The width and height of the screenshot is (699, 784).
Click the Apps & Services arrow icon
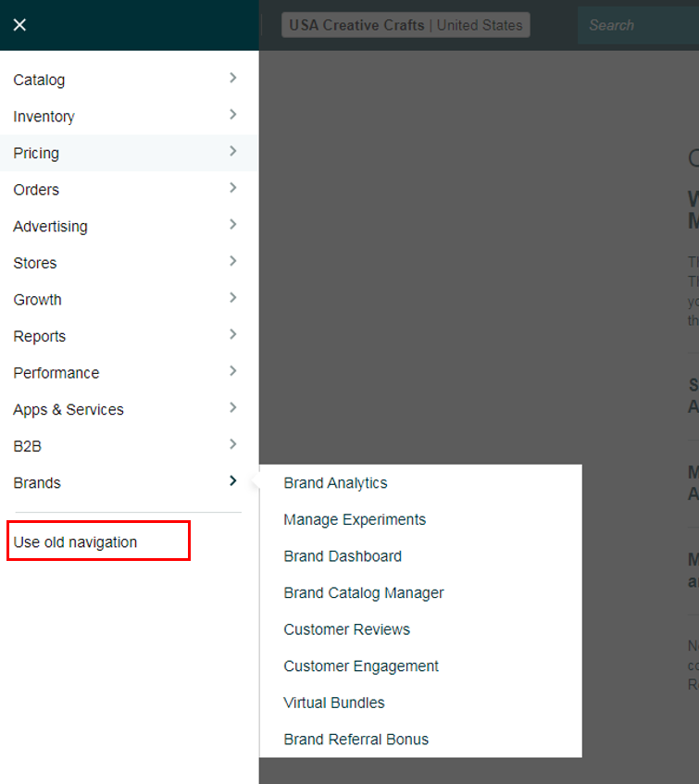coord(233,407)
